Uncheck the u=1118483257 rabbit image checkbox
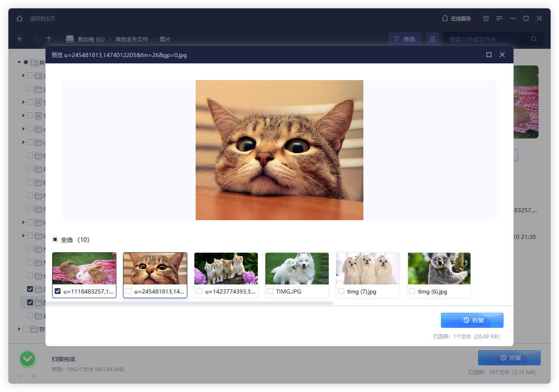Screen dimensions: 559x392 coord(58,291)
